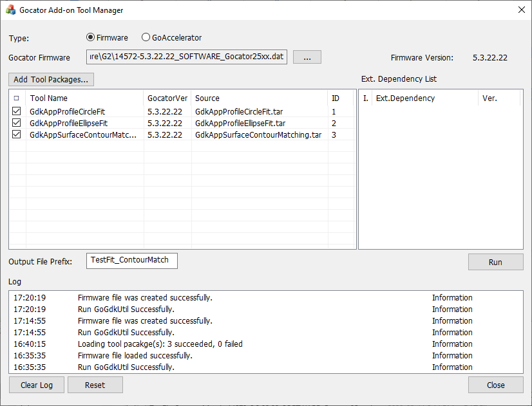Sort by GocatorVer column header
The height and width of the screenshot is (406, 532).
pyautogui.click(x=167, y=98)
